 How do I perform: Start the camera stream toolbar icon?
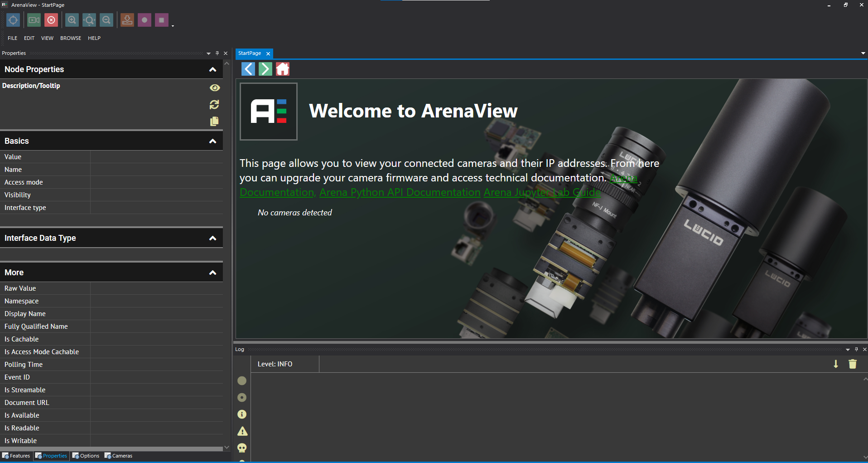point(34,20)
